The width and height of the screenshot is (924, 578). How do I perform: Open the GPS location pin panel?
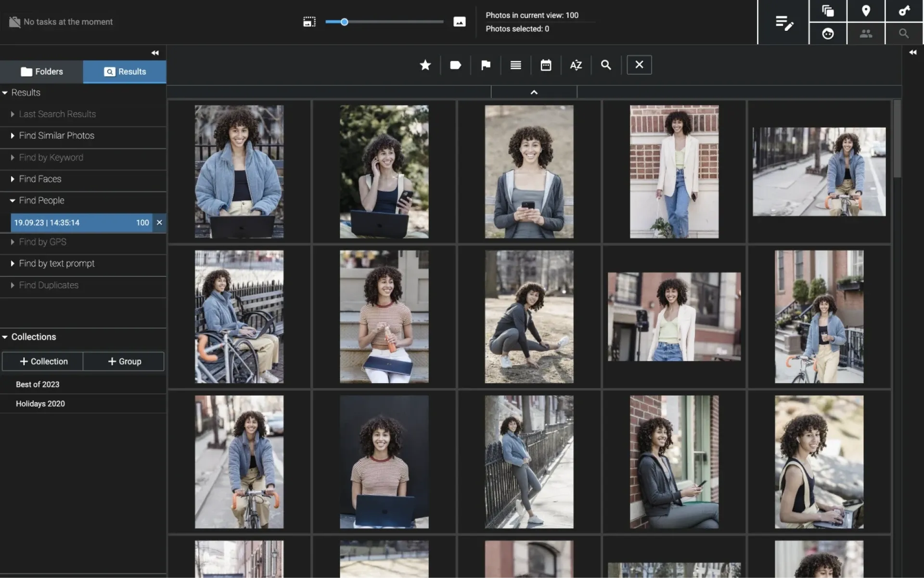point(866,11)
